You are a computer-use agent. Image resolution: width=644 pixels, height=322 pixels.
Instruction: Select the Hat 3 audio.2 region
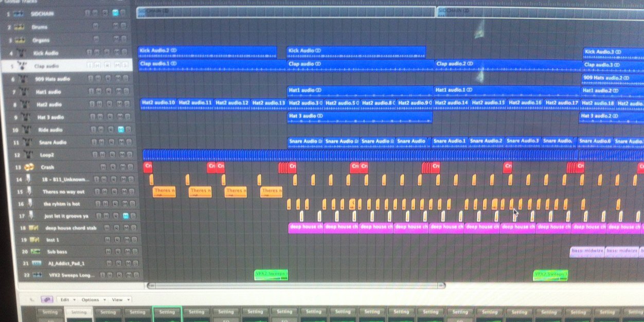(x=611, y=117)
